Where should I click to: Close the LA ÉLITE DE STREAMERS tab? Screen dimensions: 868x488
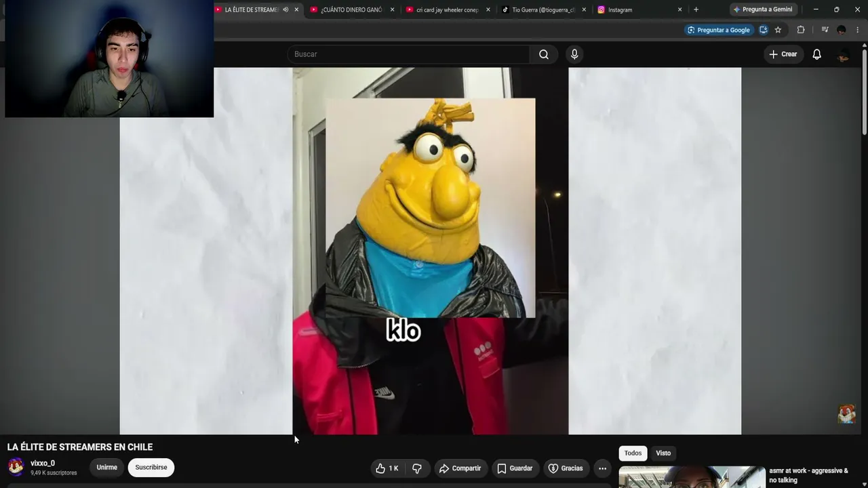pyautogui.click(x=296, y=9)
